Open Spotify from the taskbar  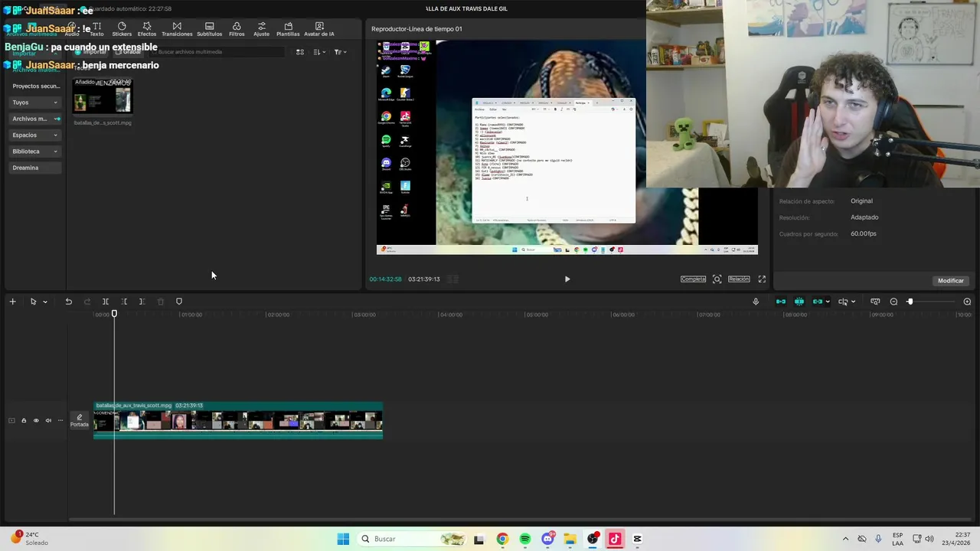(x=524, y=539)
